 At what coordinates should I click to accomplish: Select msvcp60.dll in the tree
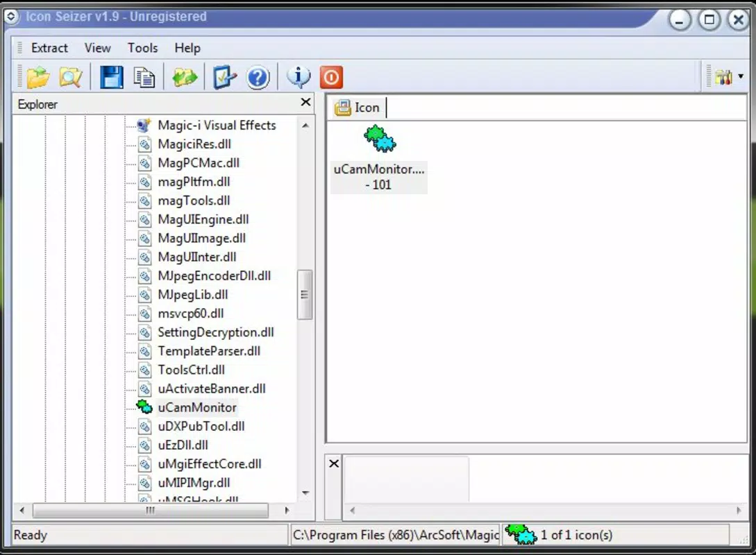pyautogui.click(x=190, y=313)
